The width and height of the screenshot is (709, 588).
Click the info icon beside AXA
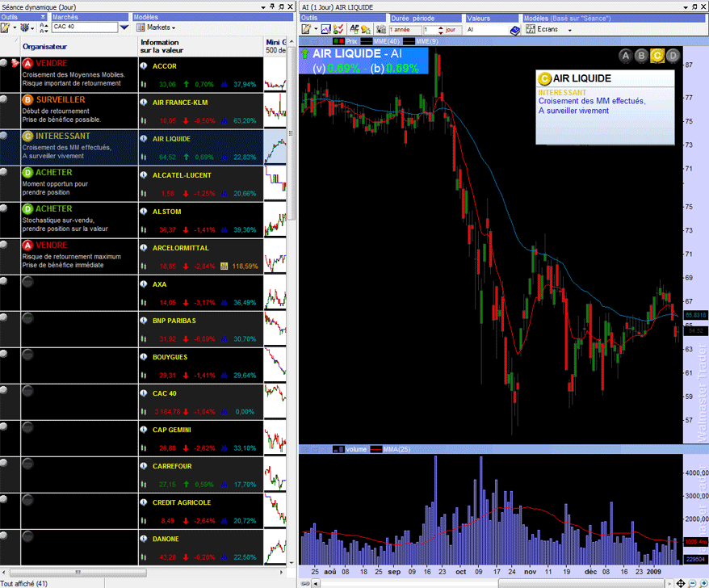pyautogui.click(x=144, y=284)
